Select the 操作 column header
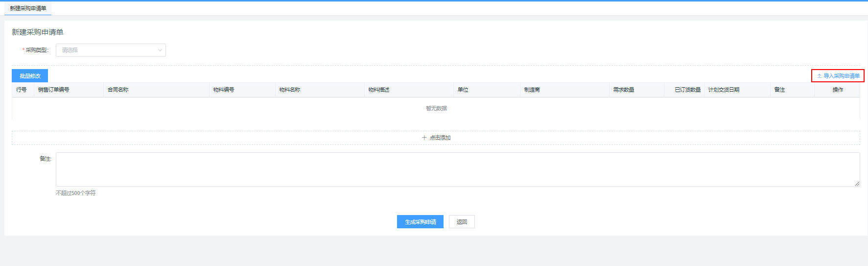Screen dimensions: 868x266 (x=838, y=90)
